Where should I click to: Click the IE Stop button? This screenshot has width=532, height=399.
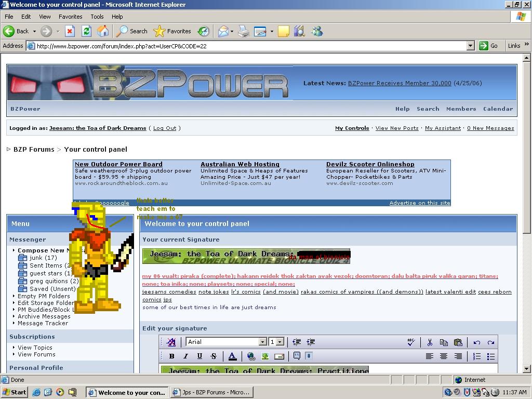pos(70,31)
